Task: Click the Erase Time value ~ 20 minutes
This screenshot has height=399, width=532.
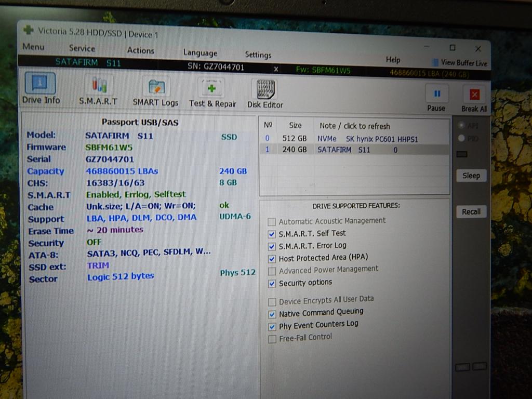Action: pyautogui.click(x=115, y=230)
